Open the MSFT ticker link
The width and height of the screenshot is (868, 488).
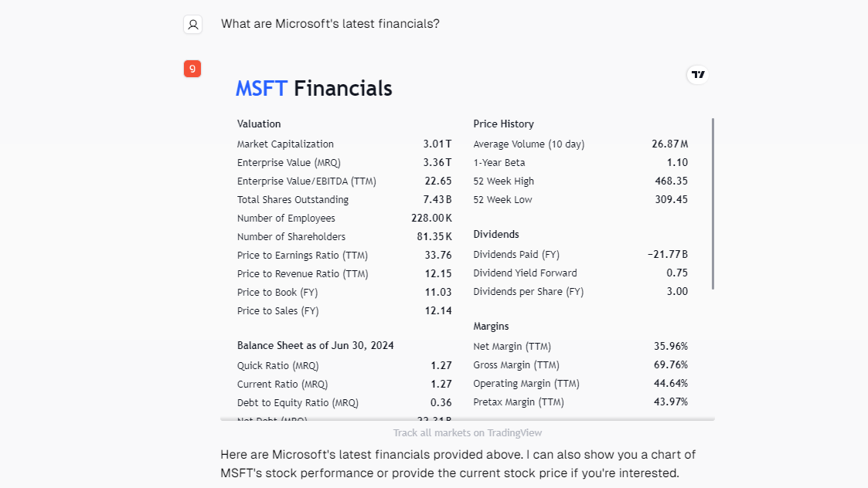point(261,89)
